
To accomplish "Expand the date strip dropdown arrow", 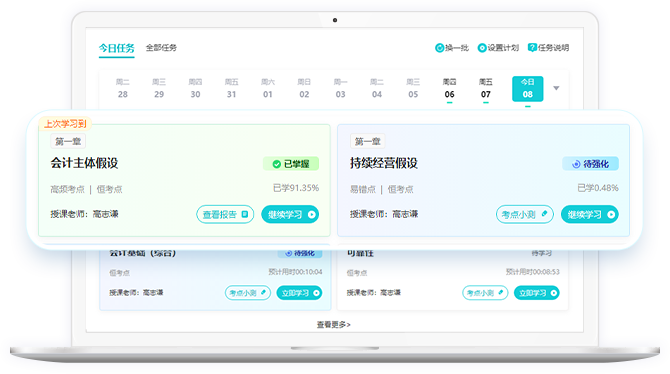I will click(x=556, y=88).
